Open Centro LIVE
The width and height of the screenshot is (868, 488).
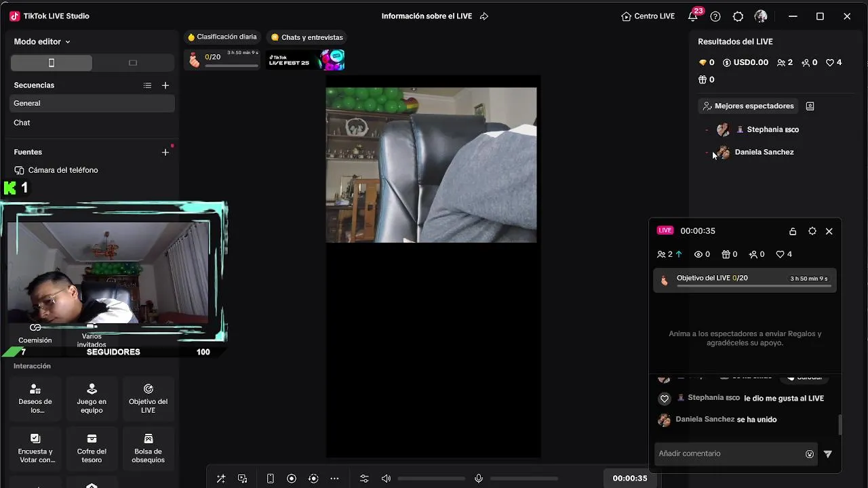(648, 16)
